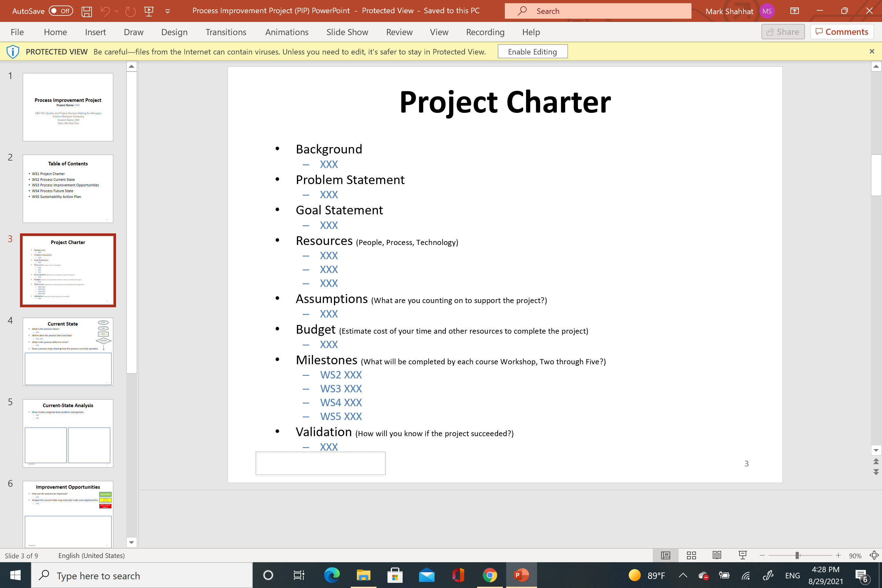Open Slide Sorter view from status bar
Viewport: 882px width, 588px height.
click(x=691, y=555)
